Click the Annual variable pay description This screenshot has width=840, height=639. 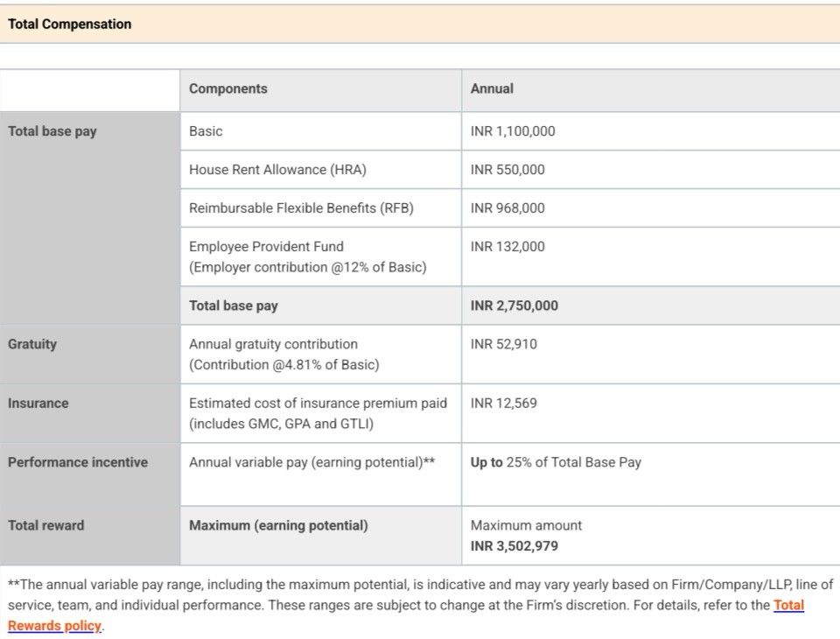pyautogui.click(x=311, y=462)
